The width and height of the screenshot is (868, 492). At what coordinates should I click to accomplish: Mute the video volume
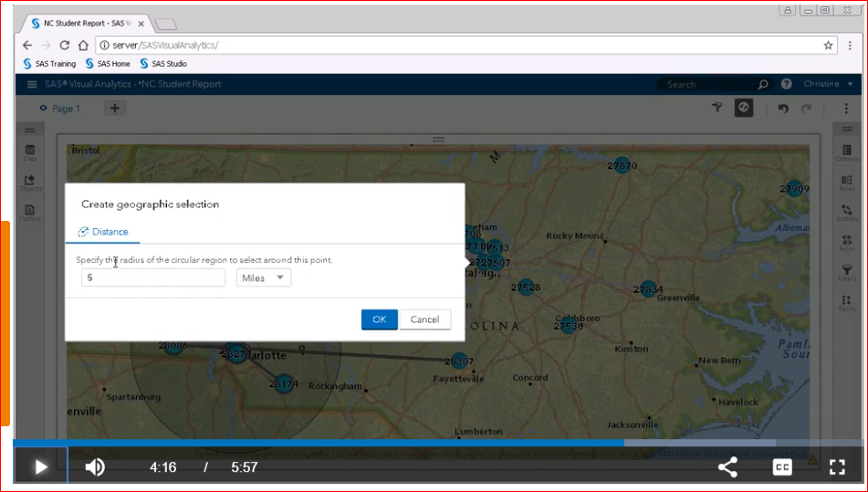(x=95, y=467)
